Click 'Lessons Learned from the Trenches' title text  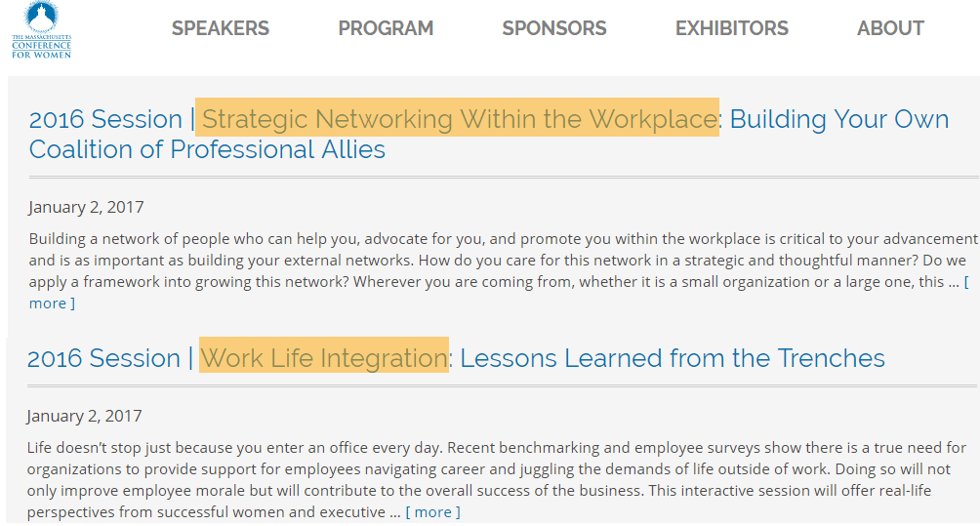(673, 358)
